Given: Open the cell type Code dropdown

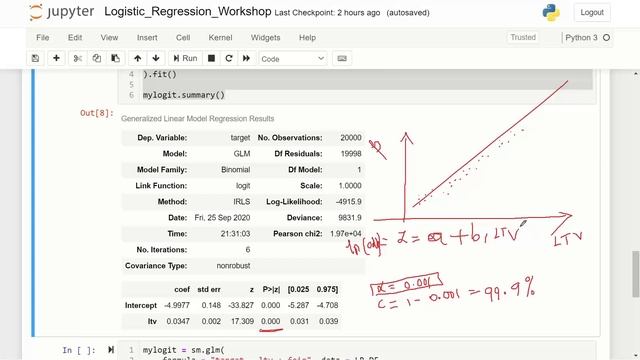Looking at the screenshot, I should pyautogui.click(x=293, y=59).
